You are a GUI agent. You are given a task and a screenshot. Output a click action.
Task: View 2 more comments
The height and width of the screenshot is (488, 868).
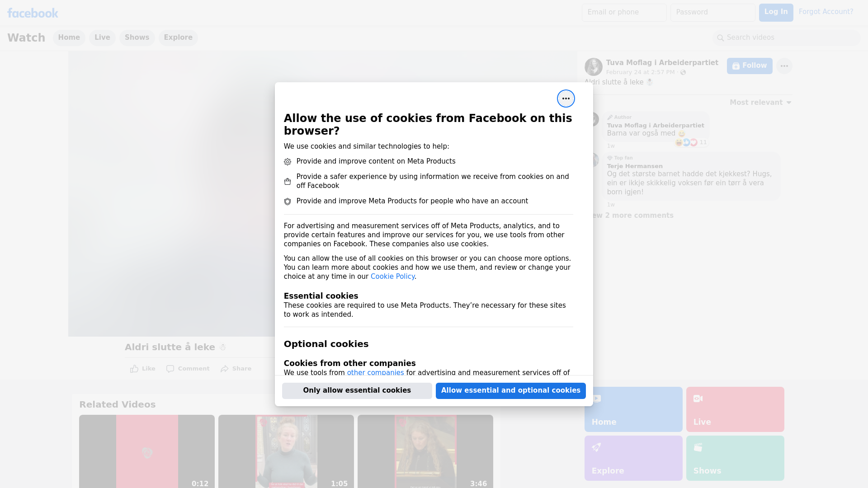click(633, 216)
